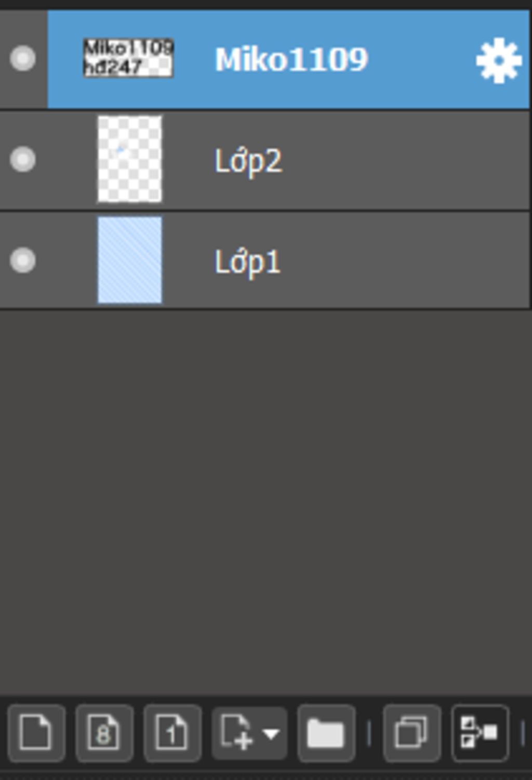Click the transparent Lớp2 thumbnail
The image size is (532, 780).
pos(130,159)
